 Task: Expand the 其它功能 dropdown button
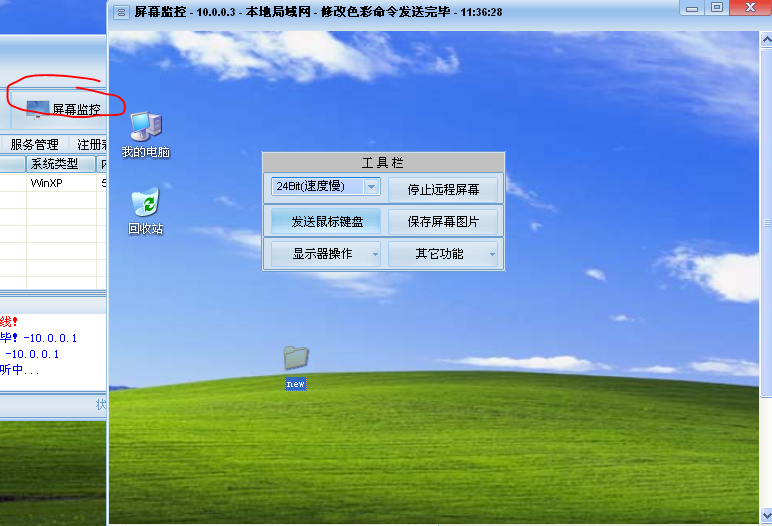coord(443,254)
